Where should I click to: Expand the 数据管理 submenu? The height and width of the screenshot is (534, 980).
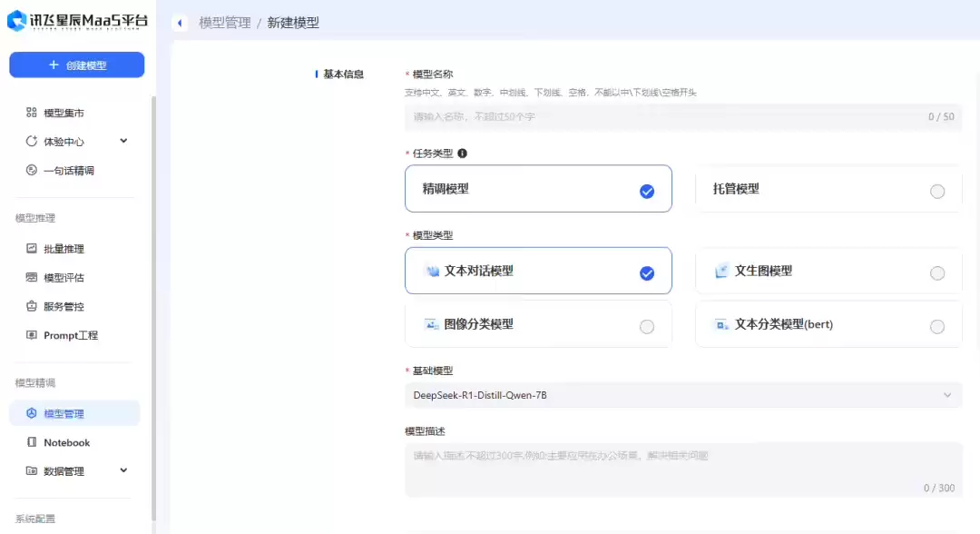click(122, 470)
